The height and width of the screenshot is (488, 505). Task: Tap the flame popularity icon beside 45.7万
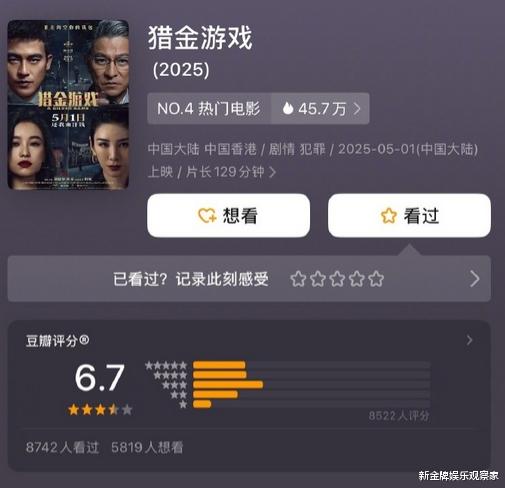(x=288, y=108)
